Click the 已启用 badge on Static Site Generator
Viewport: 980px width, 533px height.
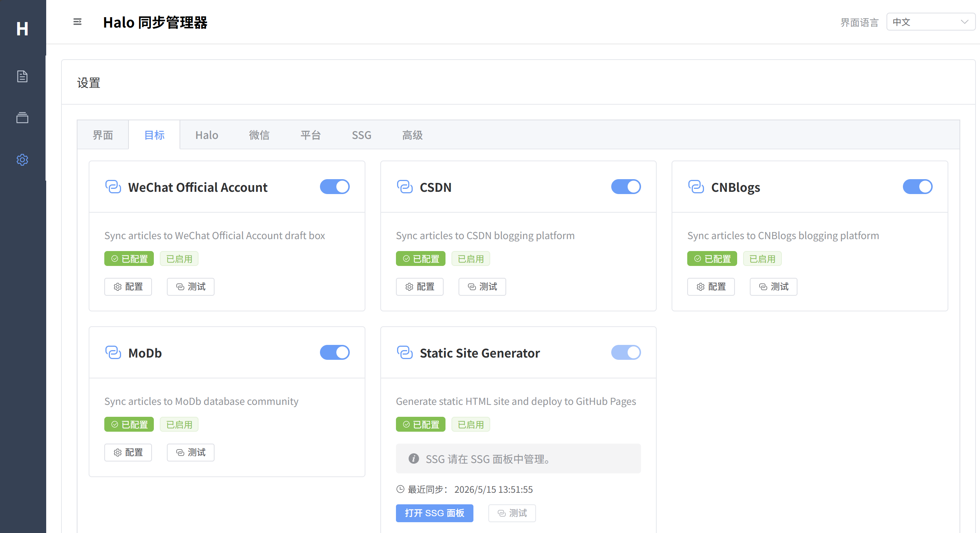pyautogui.click(x=470, y=424)
